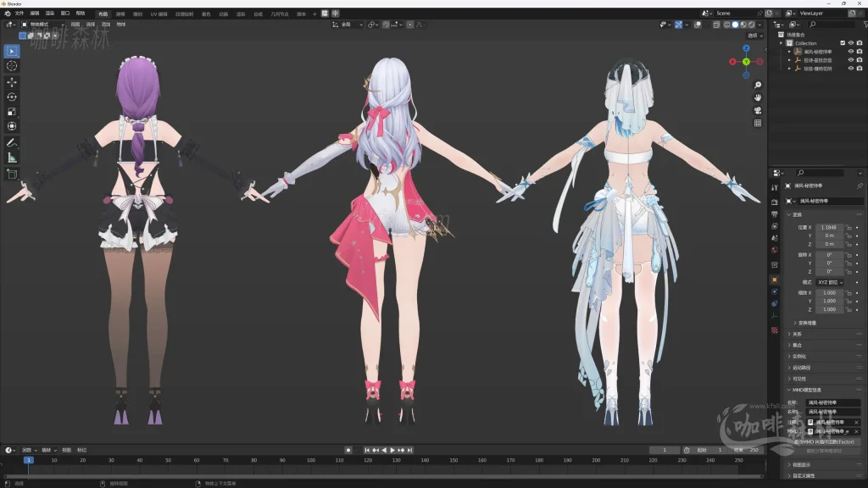Open the checkered Texture properties tab
This screenshot has width=868, height=488.
click(775, 330)
